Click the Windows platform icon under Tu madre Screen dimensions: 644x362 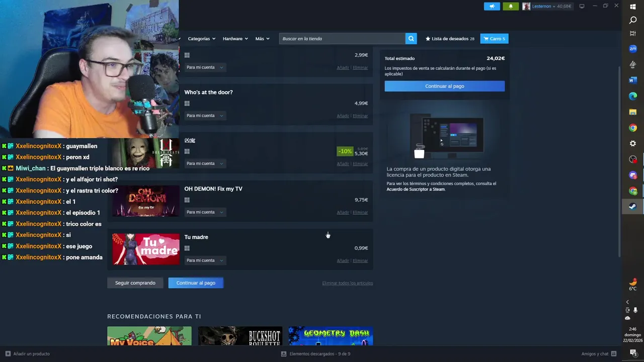click(x=187, y=248)
